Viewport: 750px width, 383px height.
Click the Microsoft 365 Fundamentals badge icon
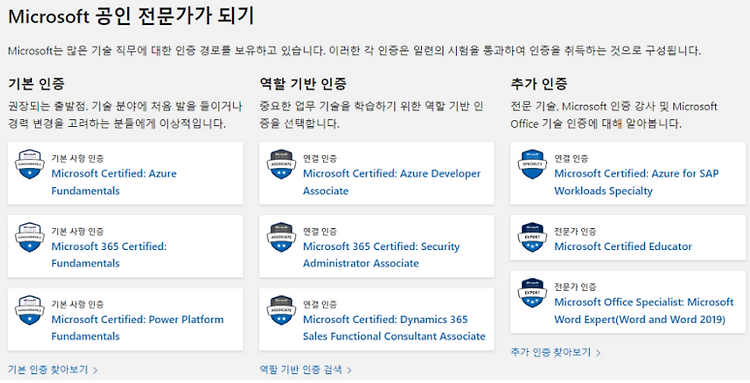pos(30,237)
